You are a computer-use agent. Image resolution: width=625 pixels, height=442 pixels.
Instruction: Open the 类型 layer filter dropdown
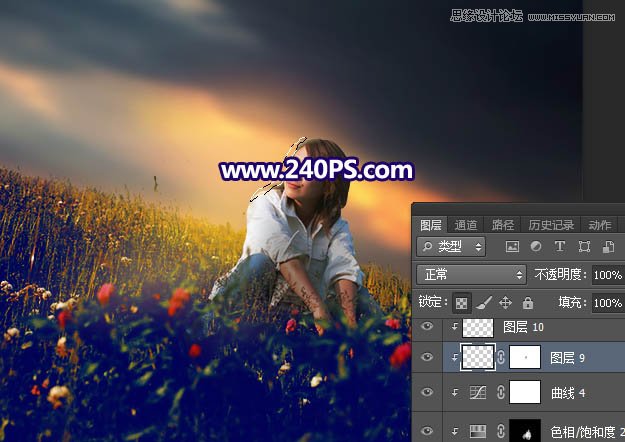451,247
